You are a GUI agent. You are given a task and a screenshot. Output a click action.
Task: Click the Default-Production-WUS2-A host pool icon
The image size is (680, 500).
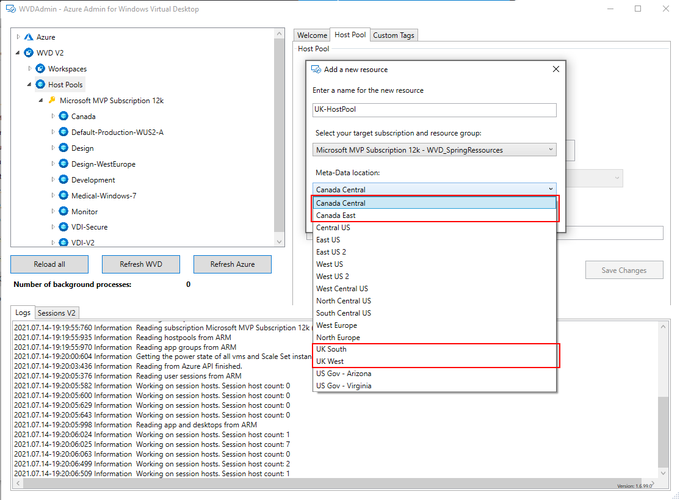64,132
